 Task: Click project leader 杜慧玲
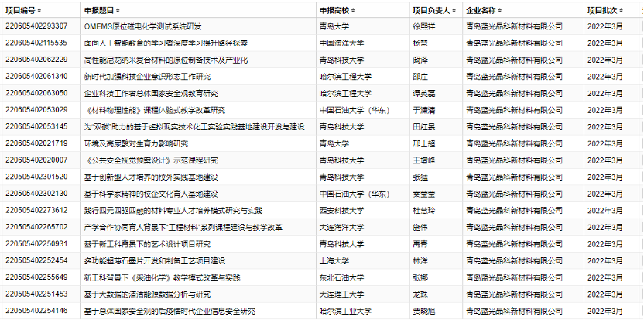pyautogui.click(x=424, y=211)
